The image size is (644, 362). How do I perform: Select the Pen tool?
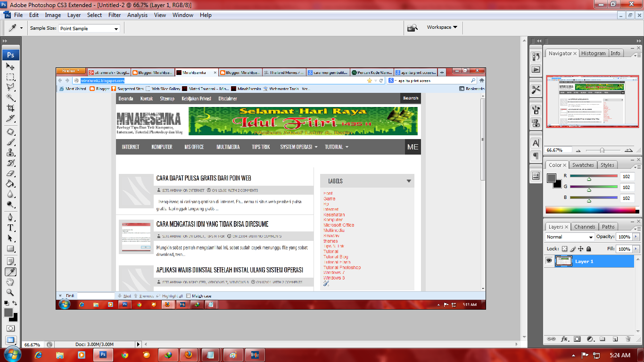point(10,217)
